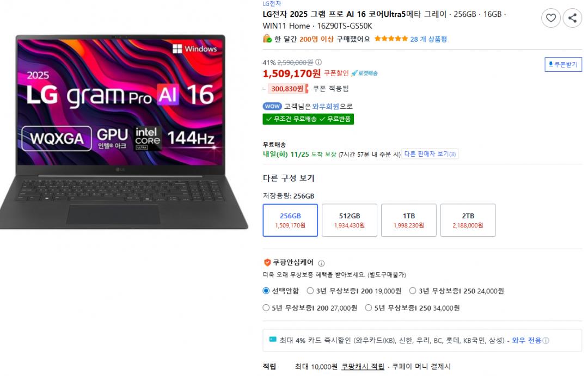This screenshot has height=376, width=588.
Task: Select the 512GB storage option
Action: [x=350, y=220]
